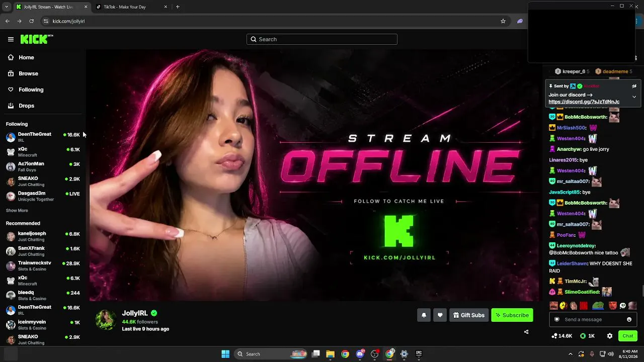Click the taskbar volume icon

point(611,354)
